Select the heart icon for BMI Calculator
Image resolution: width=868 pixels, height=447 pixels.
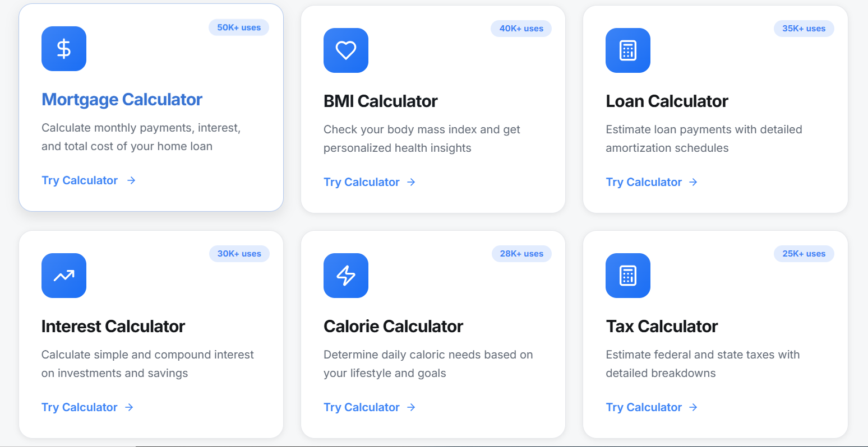(x=345, y=50)
